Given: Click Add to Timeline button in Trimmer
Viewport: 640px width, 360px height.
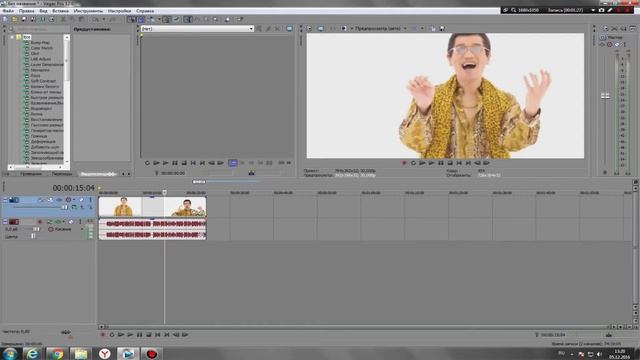Looking at the screenshot, I should tap(233, 163).
